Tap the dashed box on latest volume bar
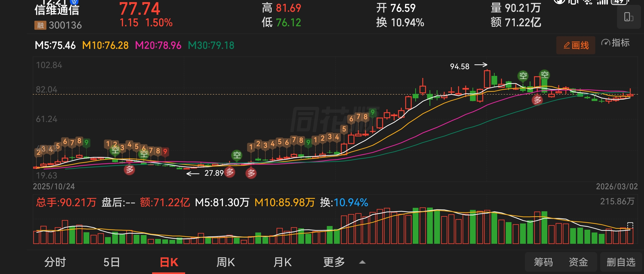The image size is (644, 274). [630, 225]
